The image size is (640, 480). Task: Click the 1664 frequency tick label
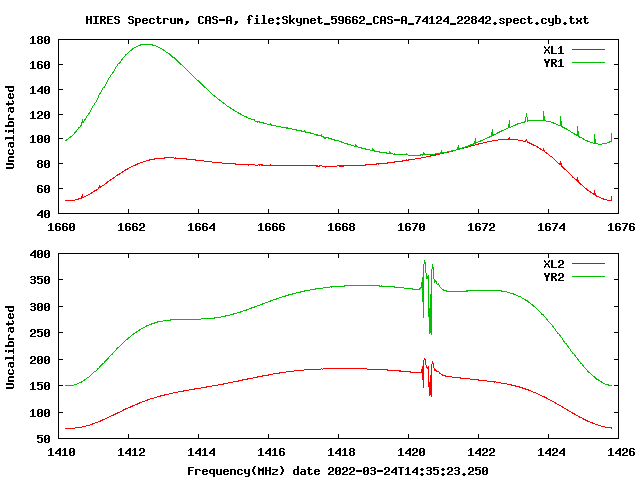click(201, 227)
